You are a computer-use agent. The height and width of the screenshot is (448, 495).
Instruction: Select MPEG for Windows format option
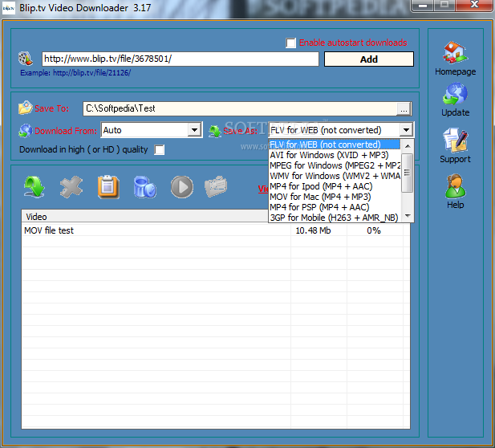[335, 165]
